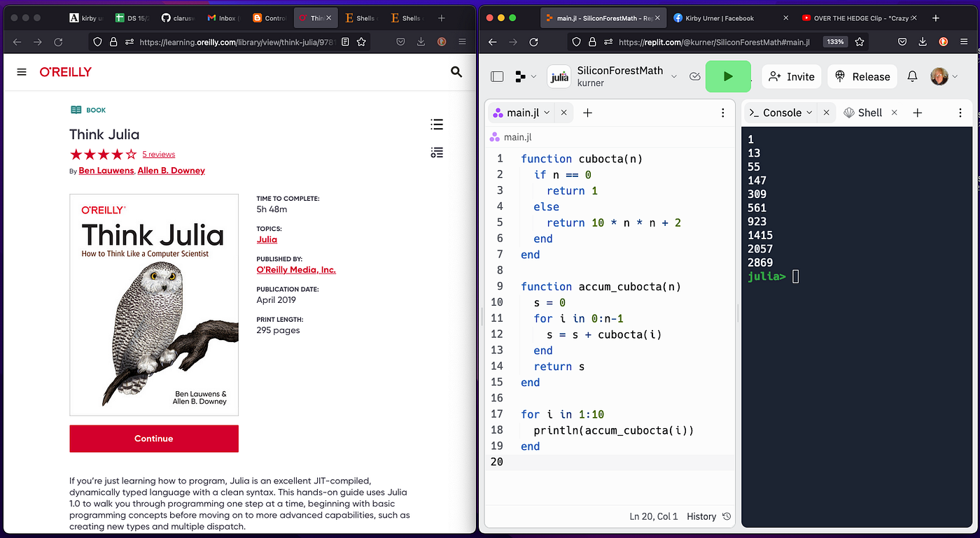Add a new tab in the console pane
This screenshot has height=538, width=980.
918,113
